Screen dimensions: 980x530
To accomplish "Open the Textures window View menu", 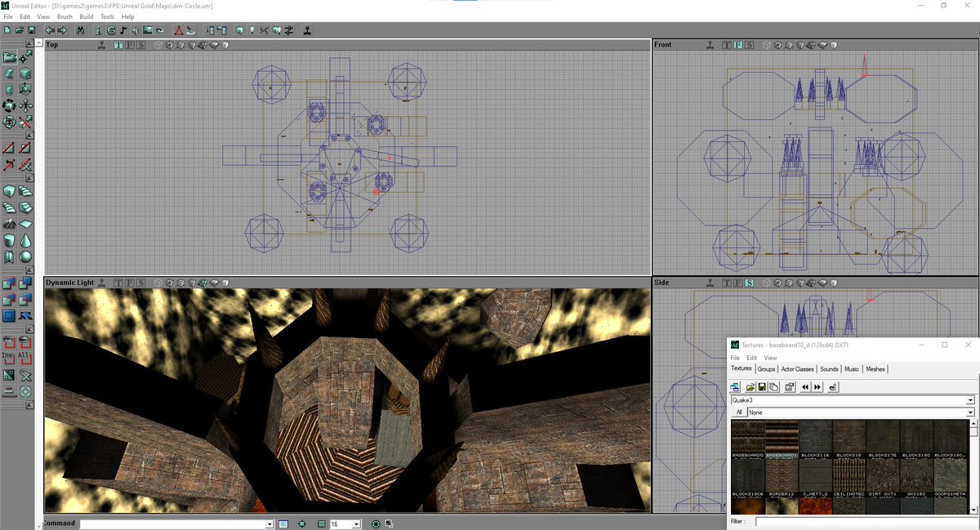I will coord(770,358).
